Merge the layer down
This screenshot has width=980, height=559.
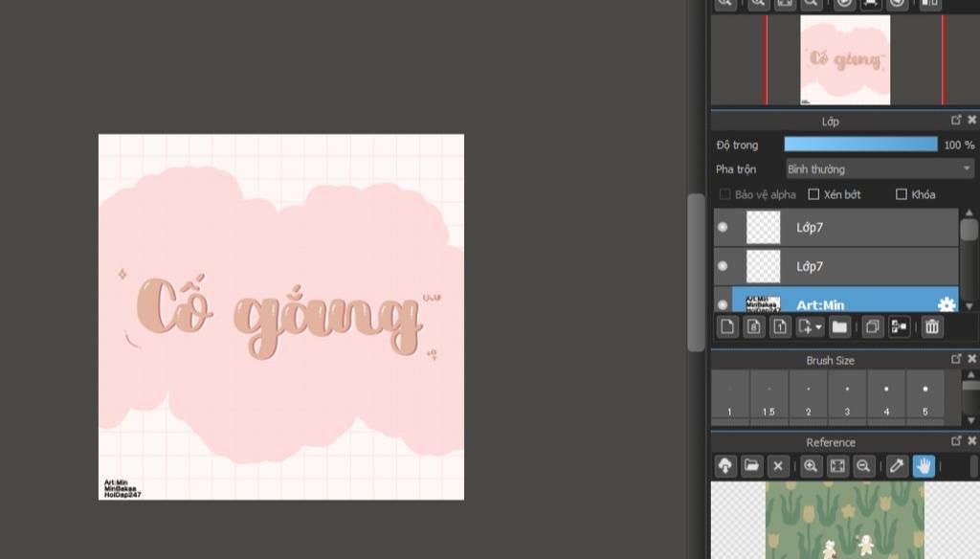(x=899, y=326)
